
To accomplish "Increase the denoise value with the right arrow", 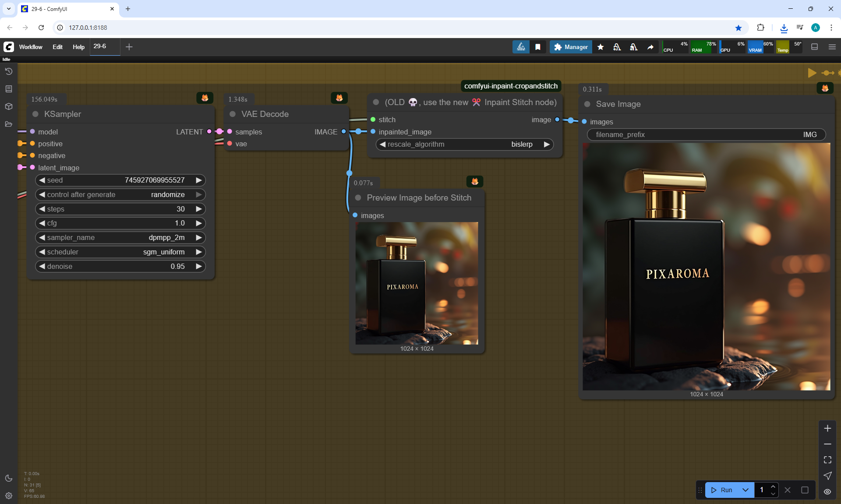I will 199,266.
